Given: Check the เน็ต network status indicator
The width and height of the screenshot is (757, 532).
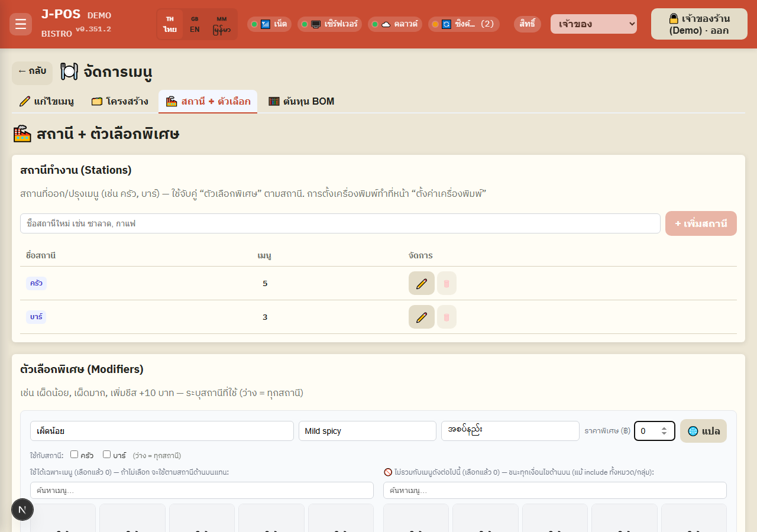Looking at the screenshot, I should coord(269,24).
